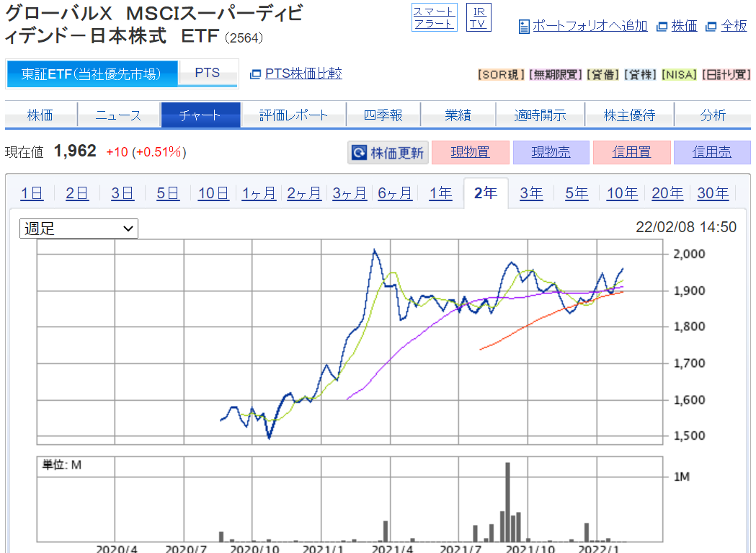Set chart period to 30年
This screenshot has width=756, height=553.
713,193
